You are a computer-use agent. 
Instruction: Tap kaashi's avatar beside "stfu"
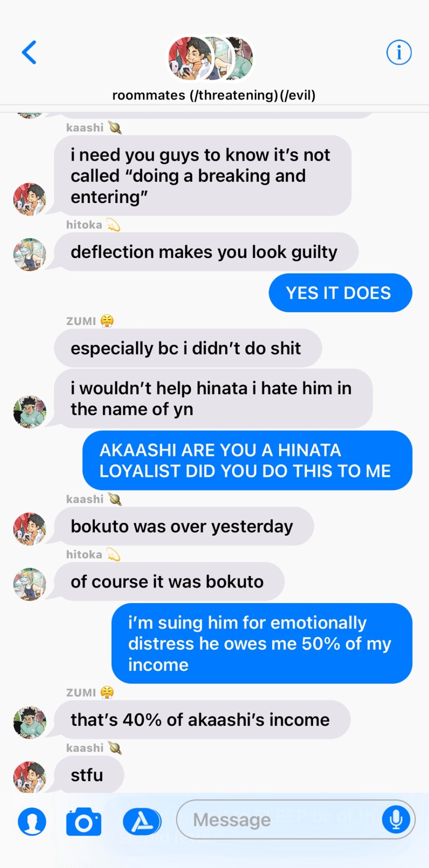point(30,777)
